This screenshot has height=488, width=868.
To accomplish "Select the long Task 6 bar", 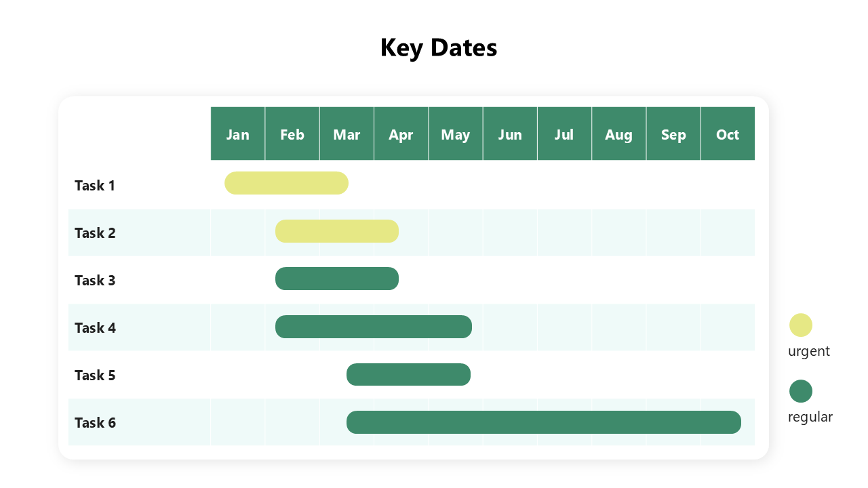I will (543, 422).
